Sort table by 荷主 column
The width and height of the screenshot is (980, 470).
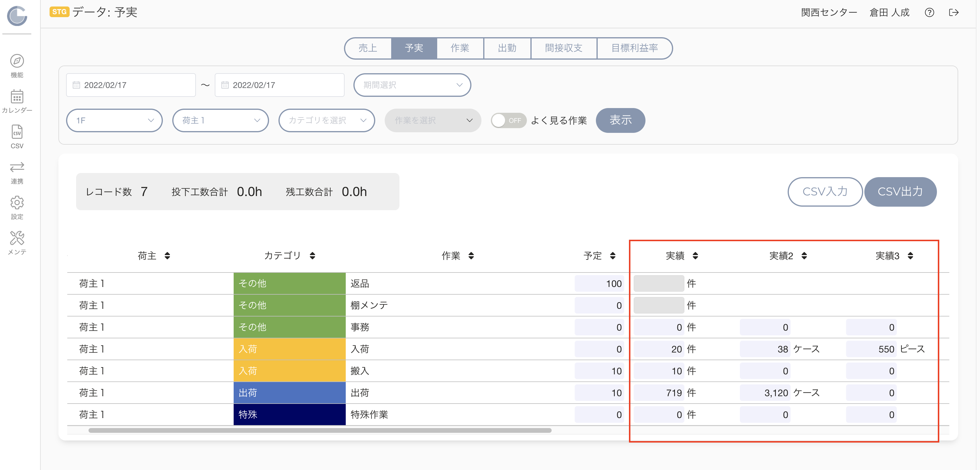click(167, 256)
